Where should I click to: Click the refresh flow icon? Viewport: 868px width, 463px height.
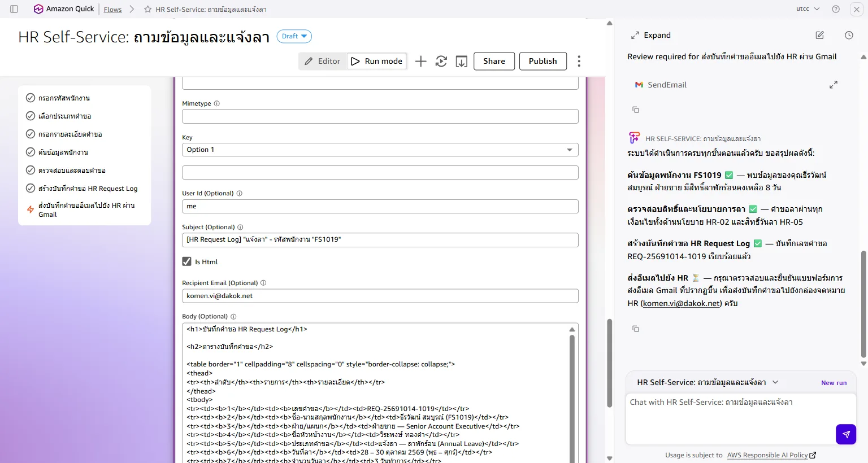point(441,61)
